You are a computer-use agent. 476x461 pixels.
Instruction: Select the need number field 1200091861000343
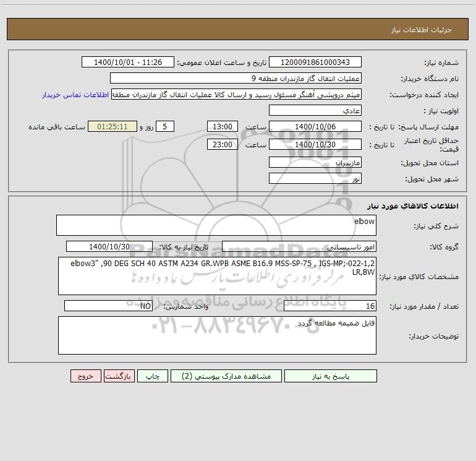coord(315,62)
